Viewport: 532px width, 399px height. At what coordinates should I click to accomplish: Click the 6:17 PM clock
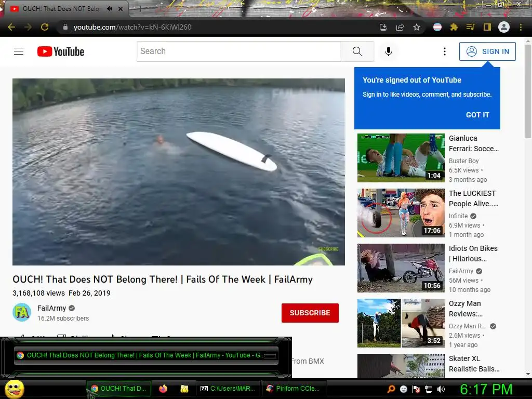point(486,389)
